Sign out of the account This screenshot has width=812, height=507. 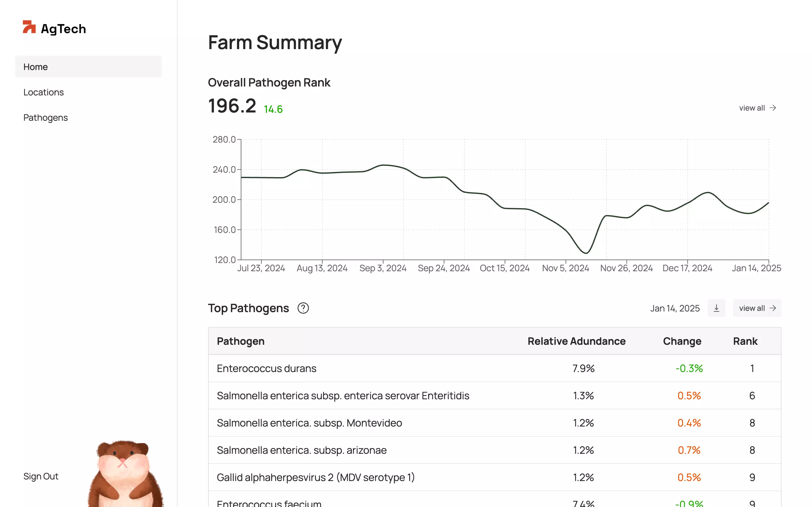point(41,476)
